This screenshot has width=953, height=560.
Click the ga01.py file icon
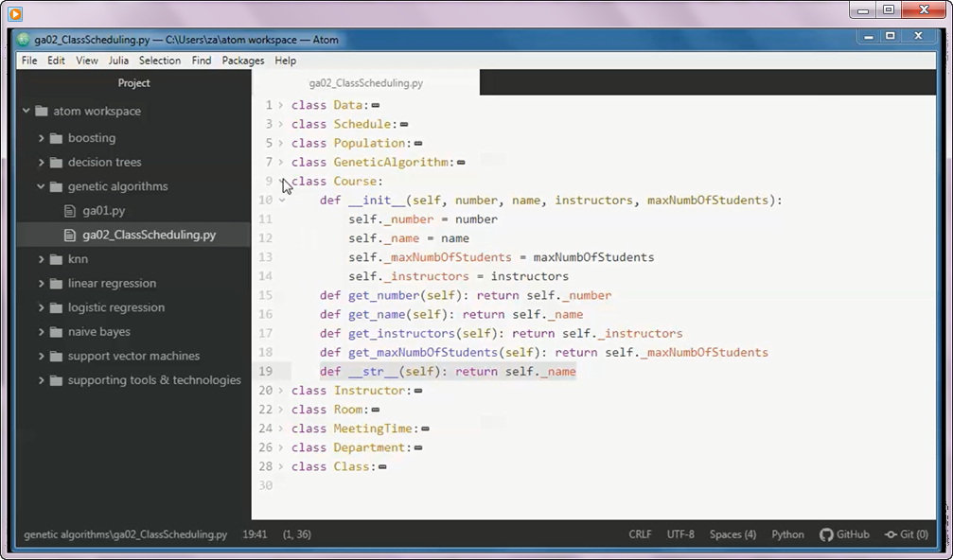(70, 211)
